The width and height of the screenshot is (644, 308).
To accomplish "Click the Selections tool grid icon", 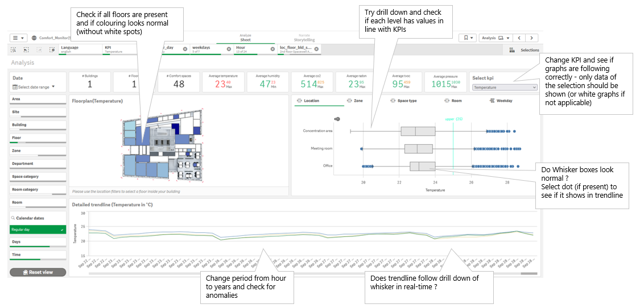I will pos(512,50).
